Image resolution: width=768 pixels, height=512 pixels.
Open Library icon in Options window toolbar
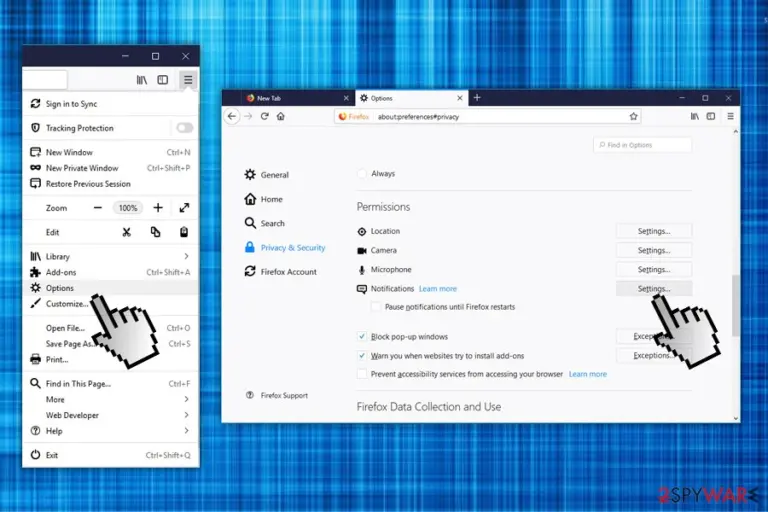click(x=695, y=116)
